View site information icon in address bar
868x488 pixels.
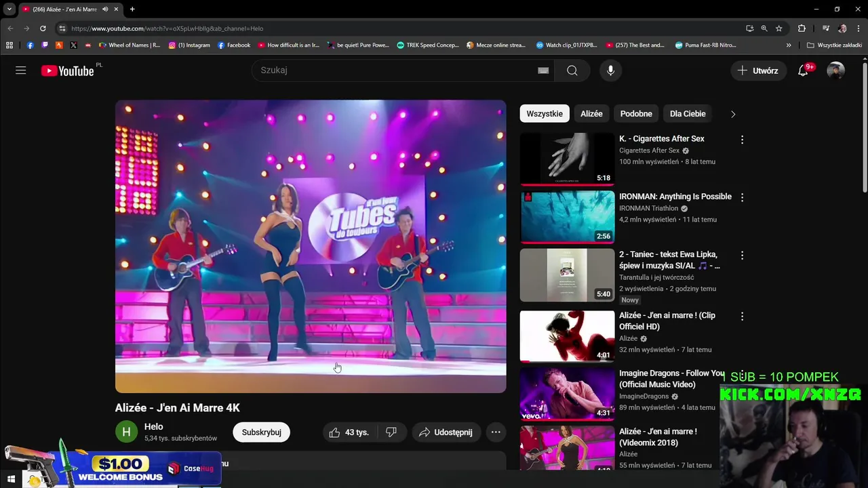(62, 28)
